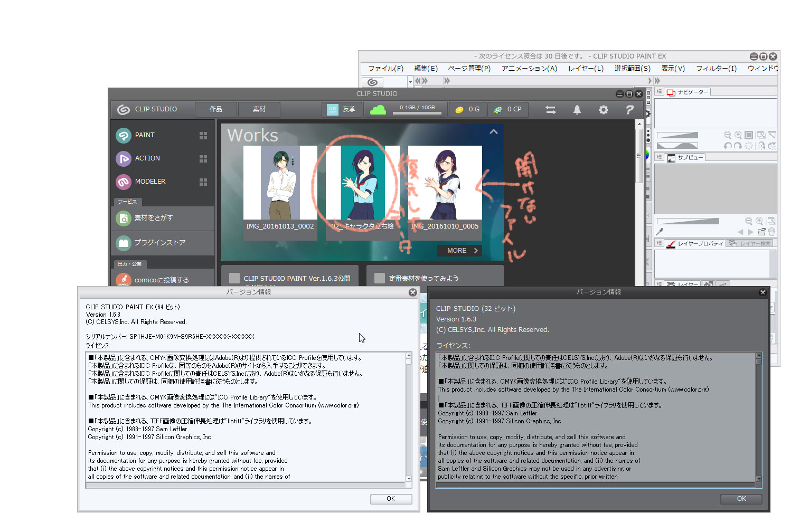Open the 選択範囲(S) menu
This screenshot has height=532, width=800.
point(632,69)
